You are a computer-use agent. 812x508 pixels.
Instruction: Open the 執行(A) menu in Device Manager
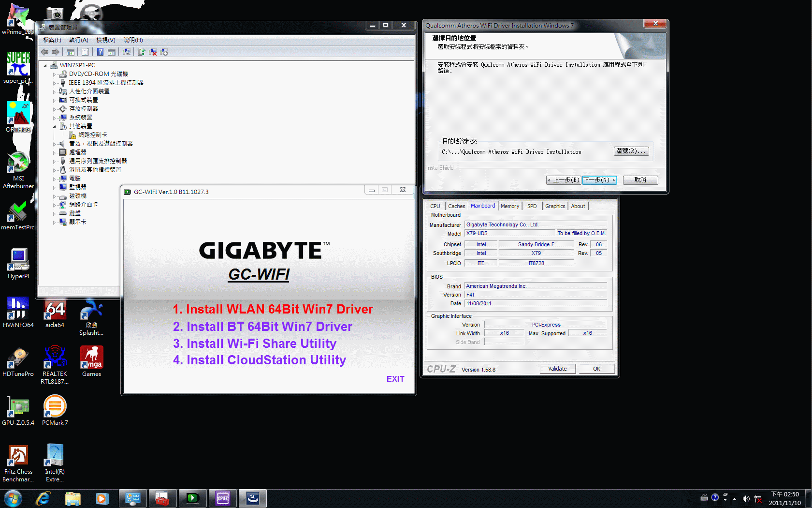click(78, 40)
